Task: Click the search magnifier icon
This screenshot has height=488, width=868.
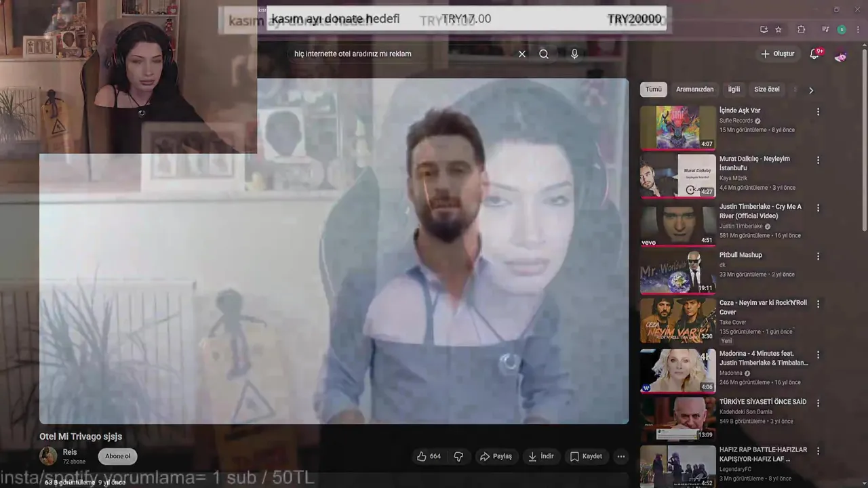Action: coord(544,54)
